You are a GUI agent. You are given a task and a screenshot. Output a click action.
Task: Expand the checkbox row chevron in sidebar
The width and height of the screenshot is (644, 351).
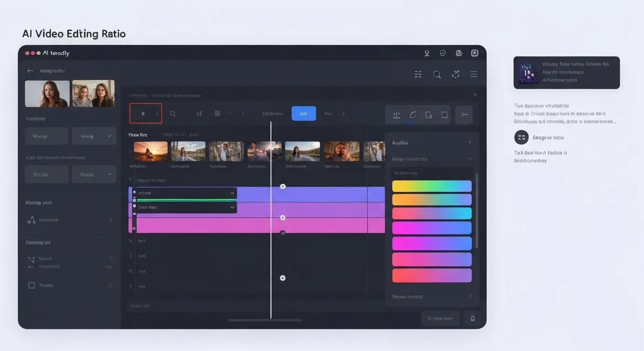[110, 285]
